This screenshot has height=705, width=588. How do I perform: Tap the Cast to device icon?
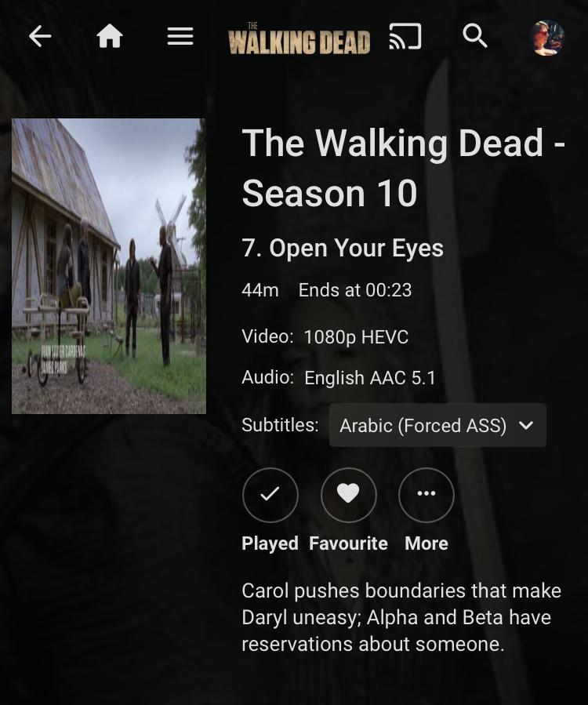coord(405,36)
